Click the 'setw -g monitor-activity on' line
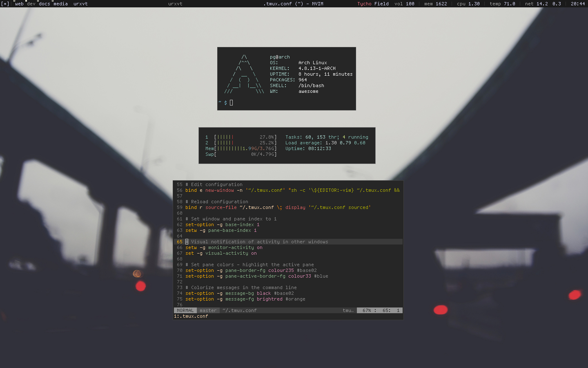 point(224,247)
